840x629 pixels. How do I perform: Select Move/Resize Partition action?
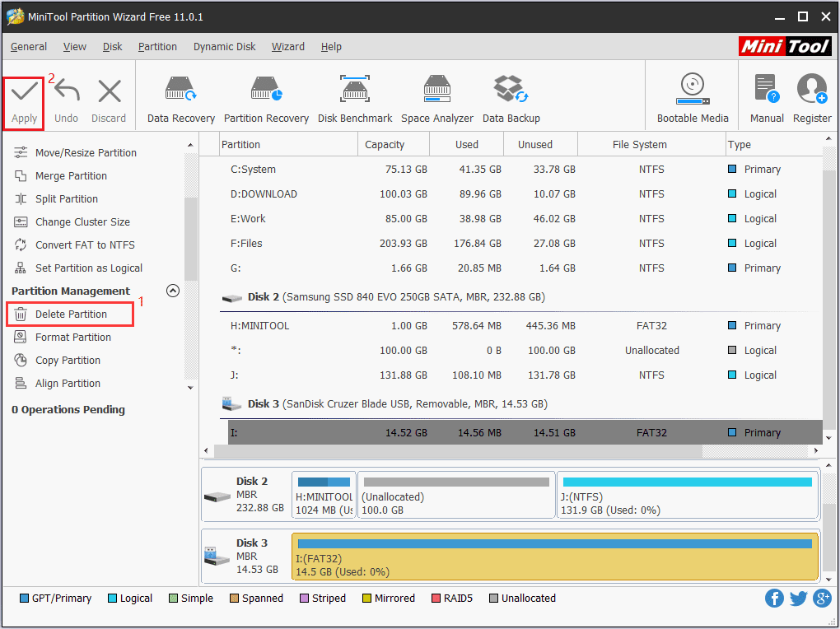pos(86,152)
